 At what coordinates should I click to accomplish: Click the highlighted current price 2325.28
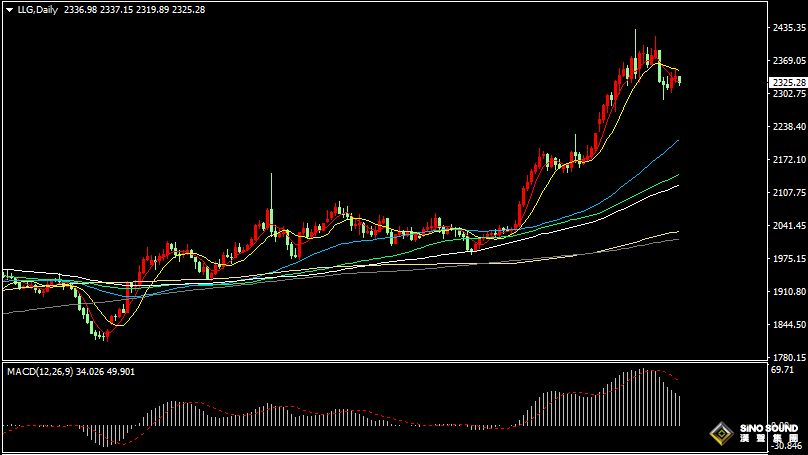pos(787,82)
